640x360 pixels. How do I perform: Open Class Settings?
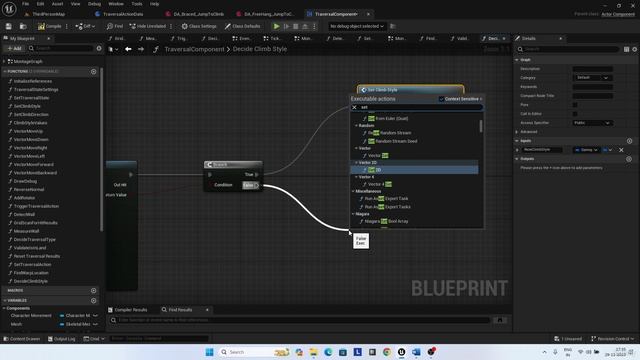tap(199, 26)
